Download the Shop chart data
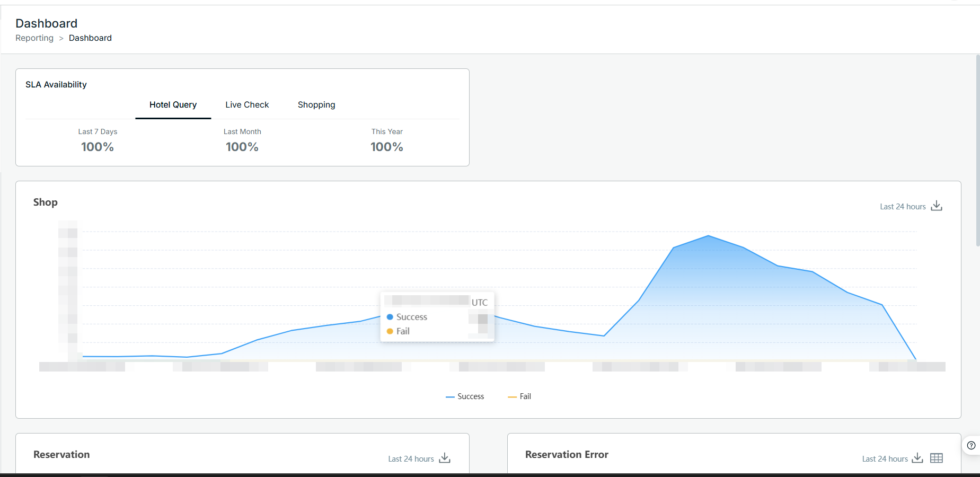 pyautogui.click(x=937, y=206)
